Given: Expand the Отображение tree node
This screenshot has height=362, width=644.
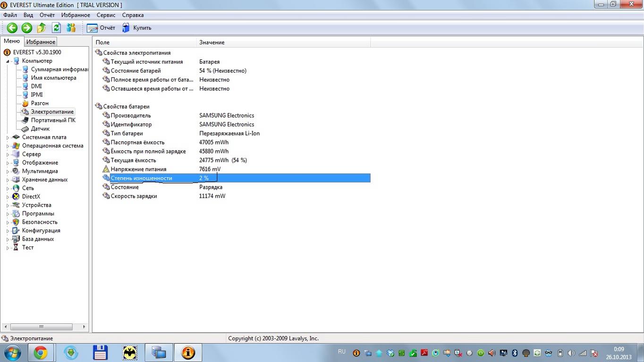Looking at the screenshot, I should coord(8,163).
